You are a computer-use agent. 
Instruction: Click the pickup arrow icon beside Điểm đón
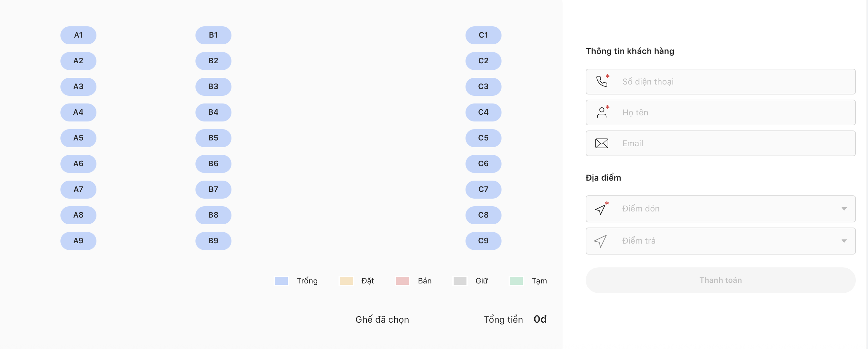point(600,209)
